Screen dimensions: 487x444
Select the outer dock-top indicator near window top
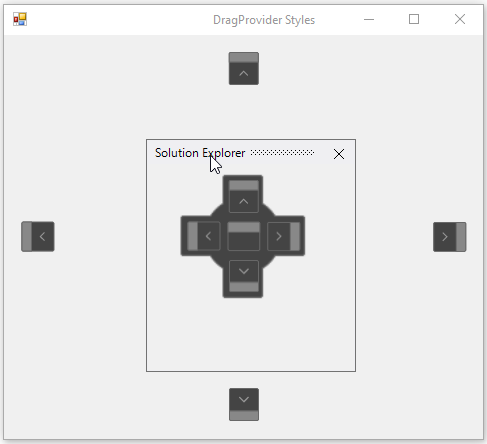coord(244,68)
